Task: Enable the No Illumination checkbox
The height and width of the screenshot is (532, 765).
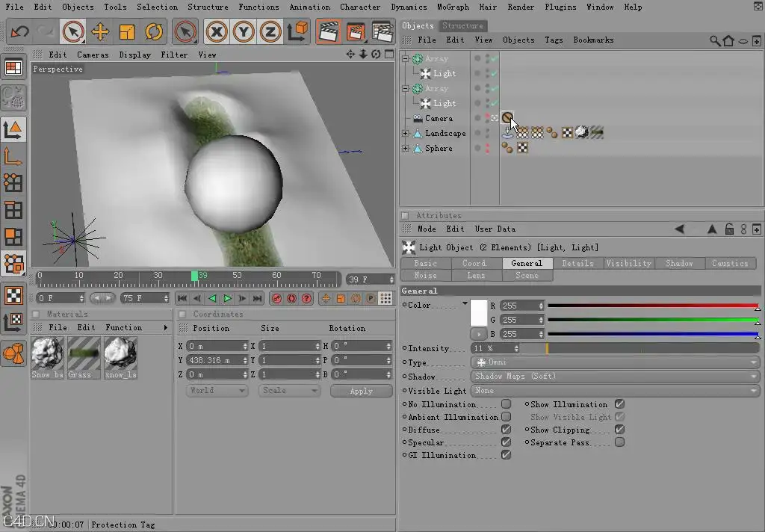Action: point(506,404)
